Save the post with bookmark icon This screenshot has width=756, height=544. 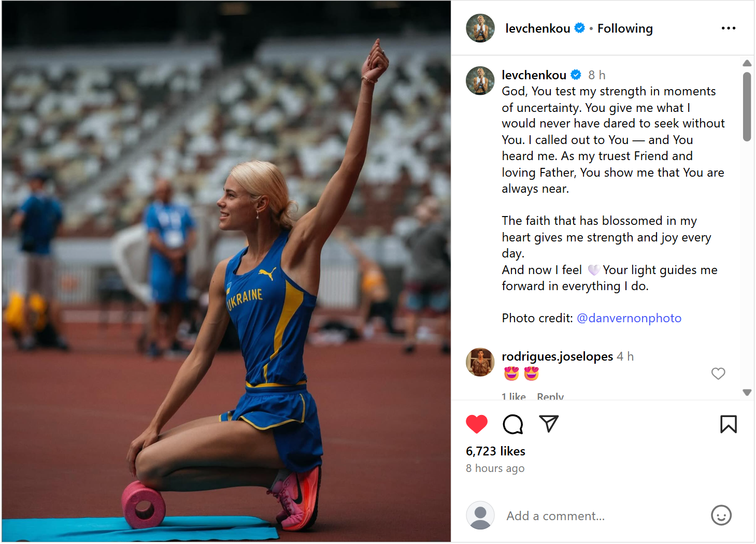tap(728, 424)
